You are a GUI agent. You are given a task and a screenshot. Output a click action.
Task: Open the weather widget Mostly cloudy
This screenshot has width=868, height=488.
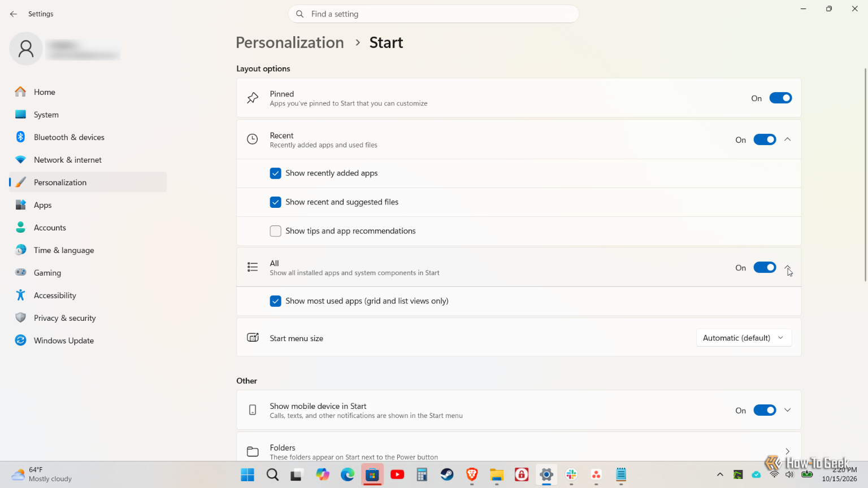pos(42,474)
